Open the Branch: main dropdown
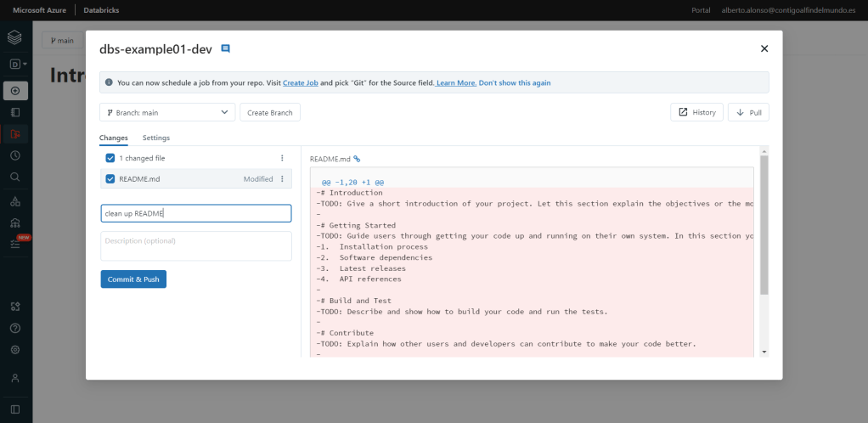Image resolution: width=868 pixels, height=423 pixels. (x=167, y=112)
